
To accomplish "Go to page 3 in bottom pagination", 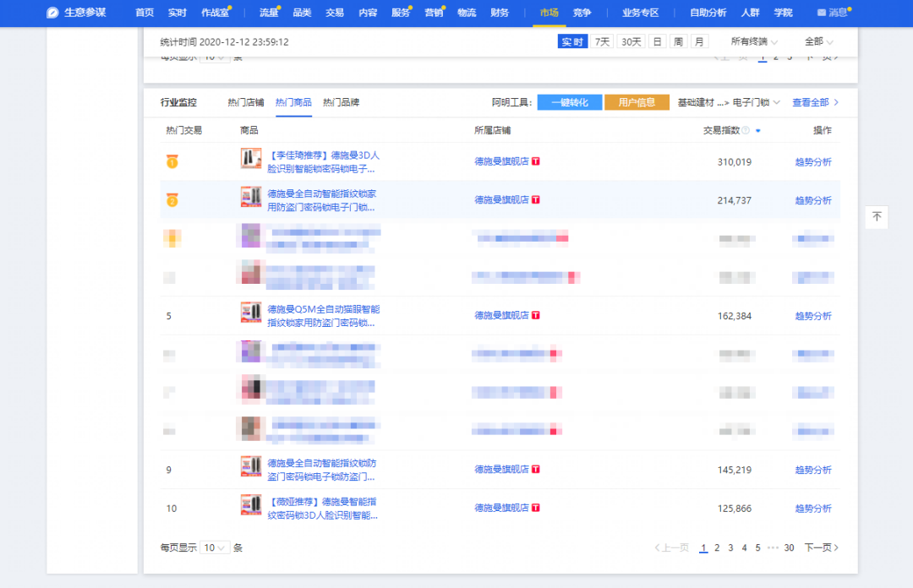I will (x=730, y=547).
